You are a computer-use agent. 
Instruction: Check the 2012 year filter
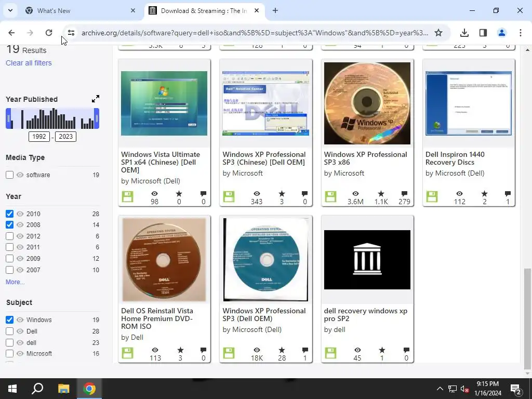[x=9, y=236]
